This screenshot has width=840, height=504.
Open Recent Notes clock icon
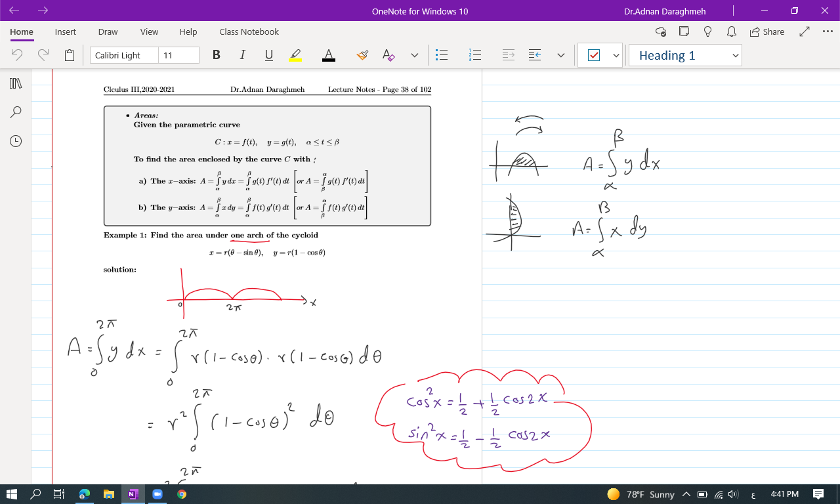[16, 140]
